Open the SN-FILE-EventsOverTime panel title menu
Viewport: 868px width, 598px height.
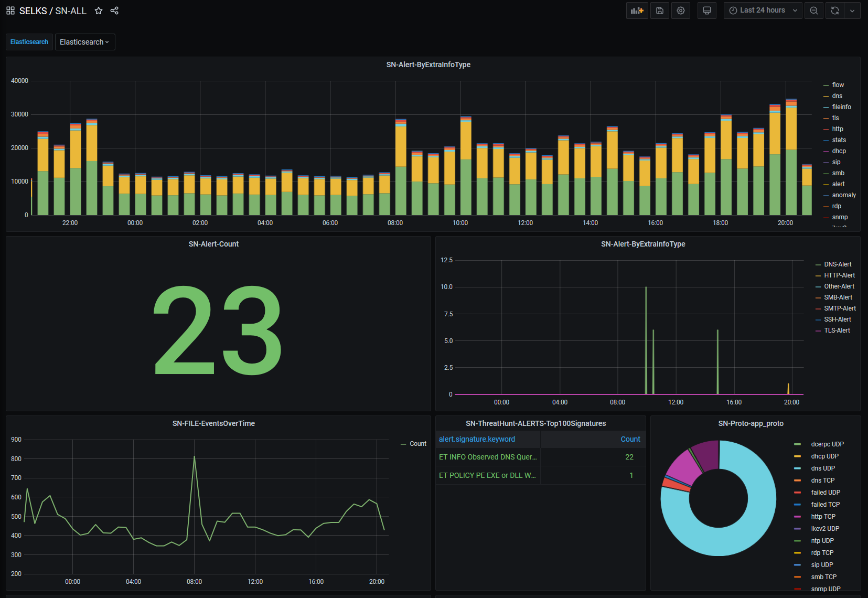[x=213, y=423]
